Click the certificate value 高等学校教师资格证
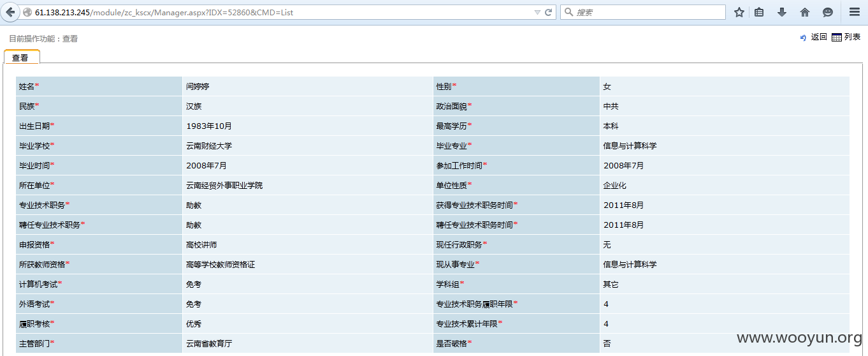The height and width of the screenshot is (356, 868). pos(221,264)
